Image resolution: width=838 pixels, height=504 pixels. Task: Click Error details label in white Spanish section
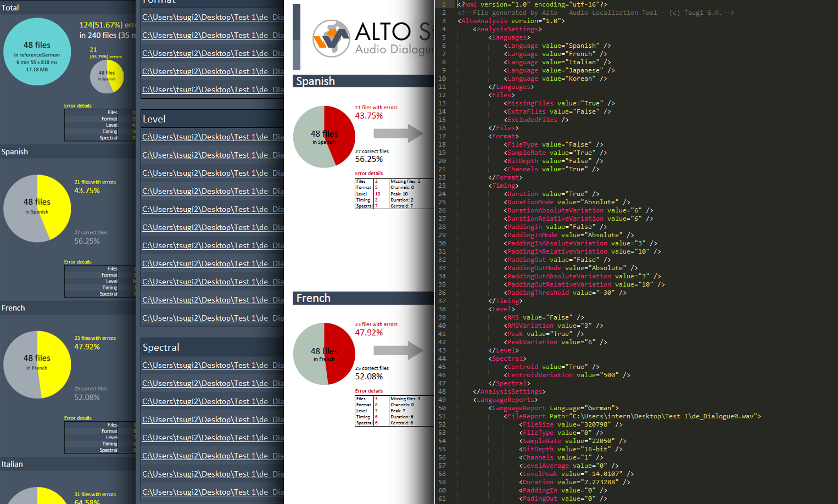point(369,173)
